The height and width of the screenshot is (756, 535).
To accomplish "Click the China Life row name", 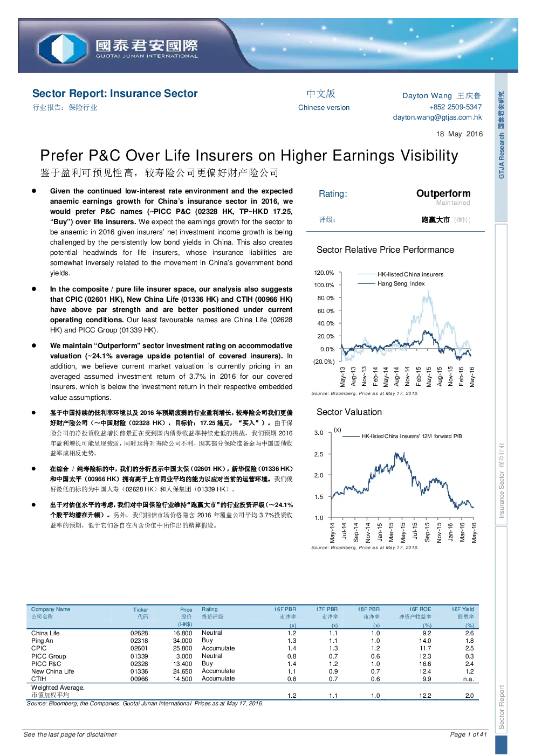I will click(x=45, y=633).
